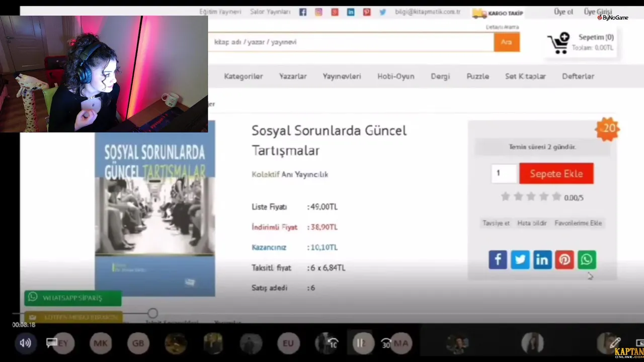
Task: Open the Google Plus icon in the header
Action: point(335,12)
